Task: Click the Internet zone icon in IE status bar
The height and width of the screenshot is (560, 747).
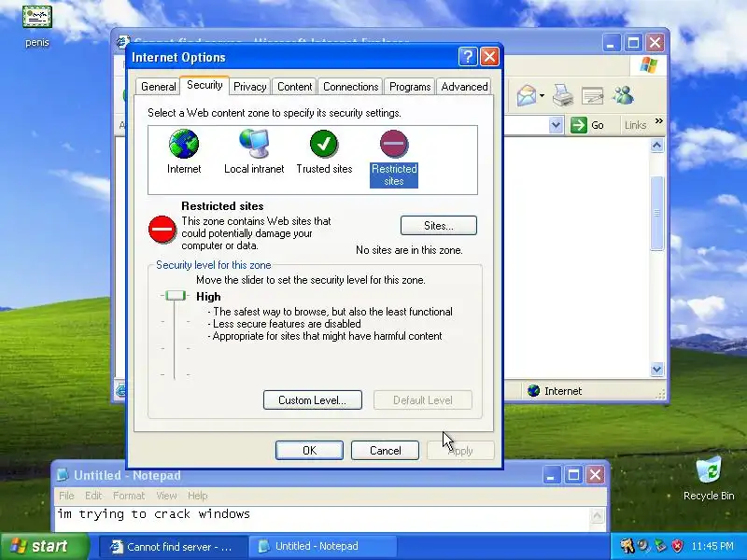Action: coord(533,391)
